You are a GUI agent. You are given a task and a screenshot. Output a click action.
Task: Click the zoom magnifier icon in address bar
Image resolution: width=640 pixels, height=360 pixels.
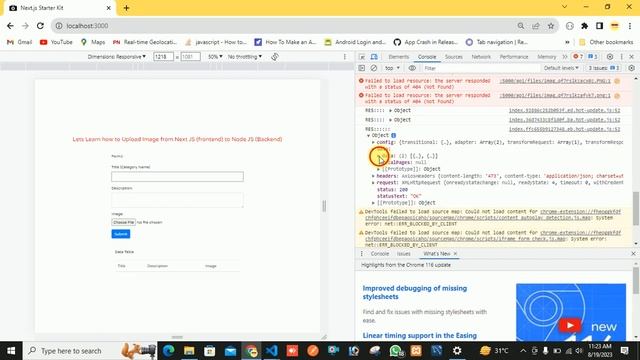tap(521, 26)
